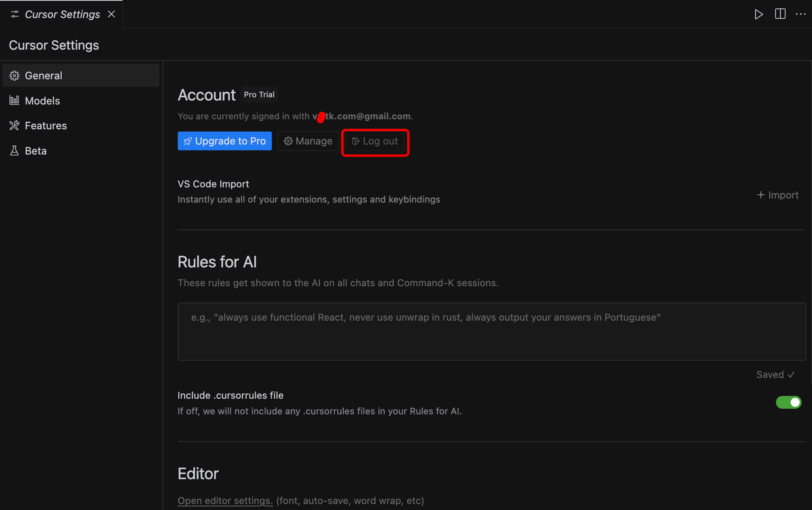This screenshot has height=510, width=812.
Task: Click the Rules for AI heading
Action: [217, 262]
